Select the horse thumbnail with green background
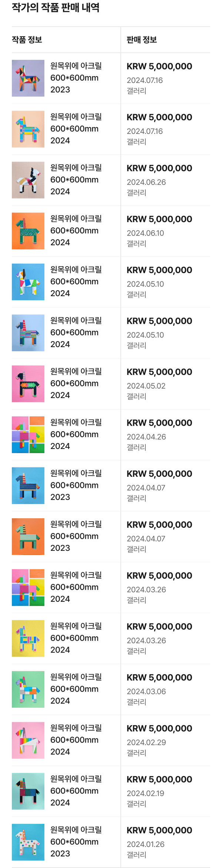 click(28, 689)
